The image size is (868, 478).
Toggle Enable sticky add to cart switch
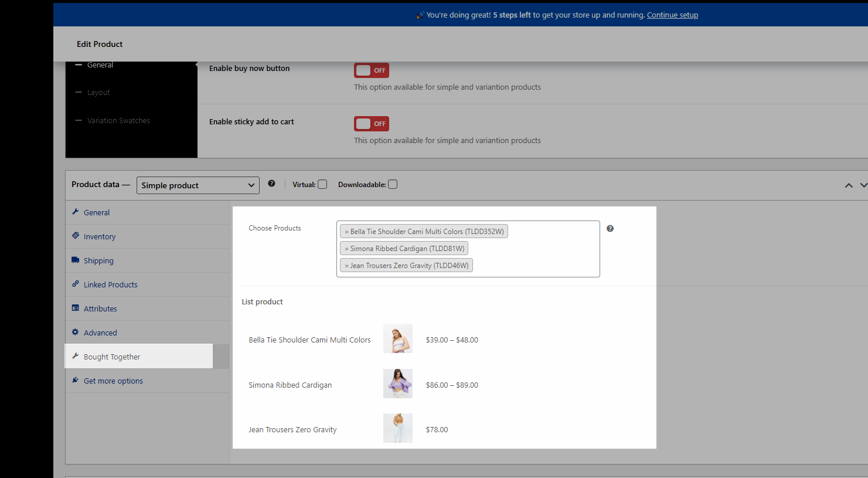click(372, 124)
